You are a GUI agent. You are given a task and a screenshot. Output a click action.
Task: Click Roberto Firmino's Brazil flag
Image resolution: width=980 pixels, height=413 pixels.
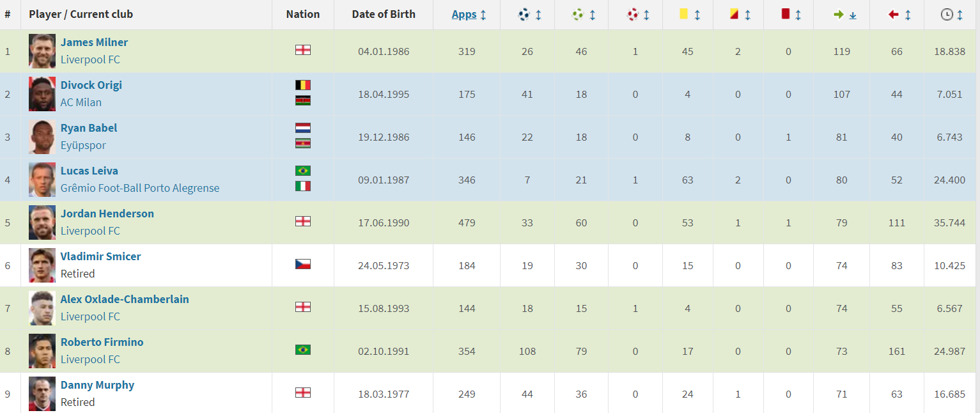pos(303,349)
